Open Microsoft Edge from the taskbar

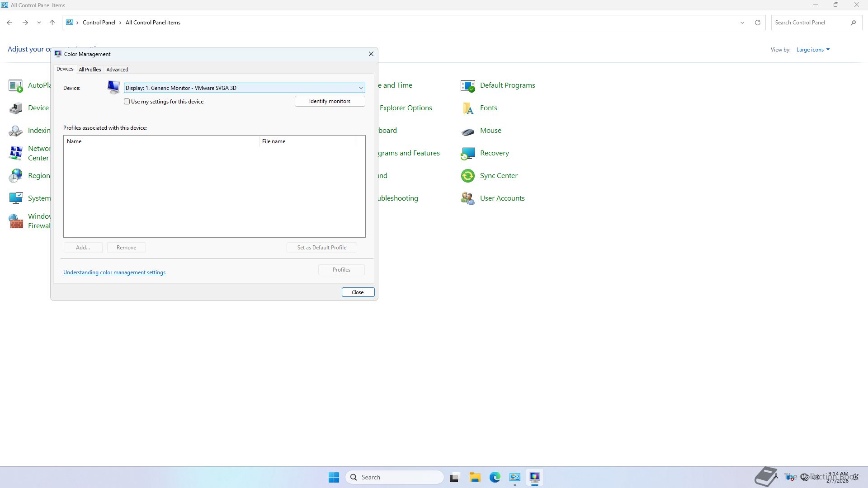tap(495, 477)
